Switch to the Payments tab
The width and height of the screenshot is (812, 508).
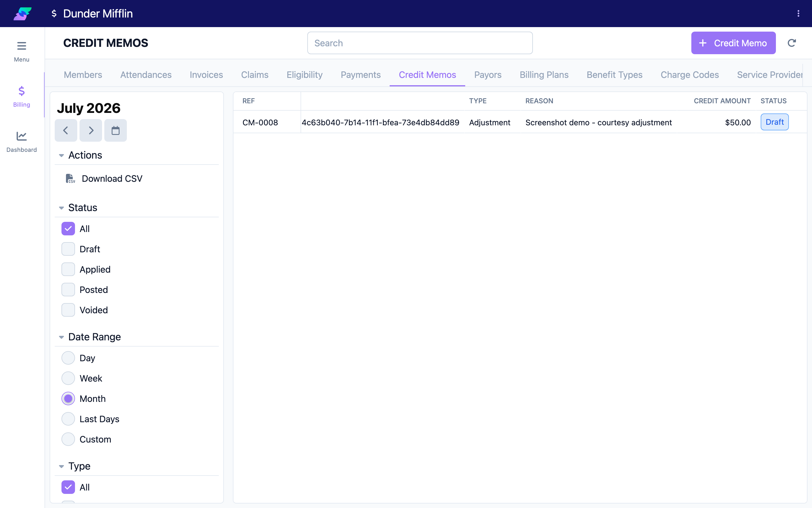(361, 75)
